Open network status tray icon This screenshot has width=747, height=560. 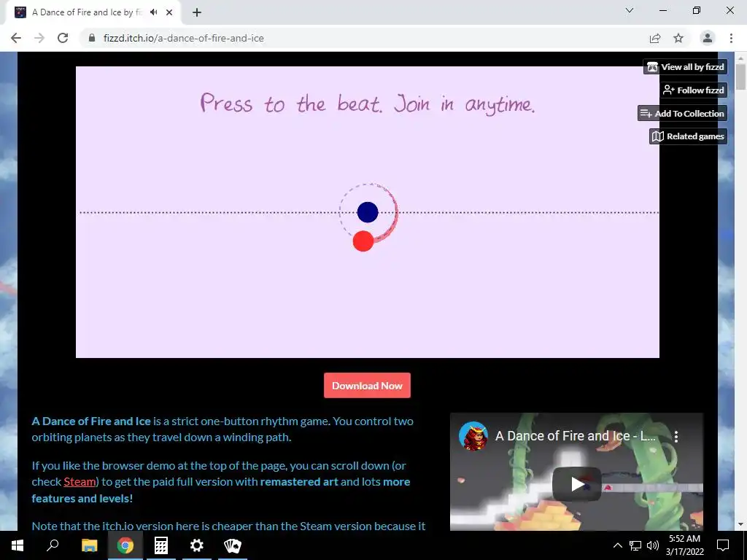[x=635, y=545]
